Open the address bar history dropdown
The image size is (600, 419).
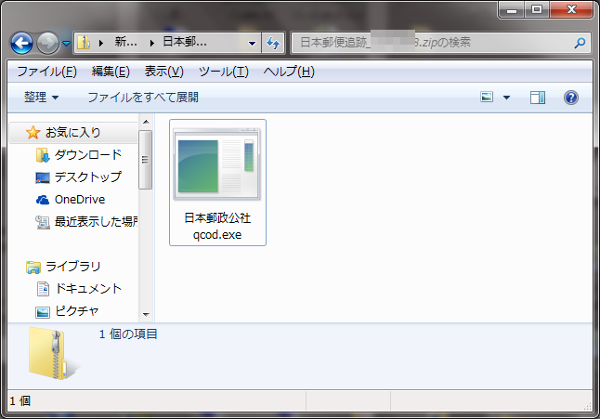point(252,43)
